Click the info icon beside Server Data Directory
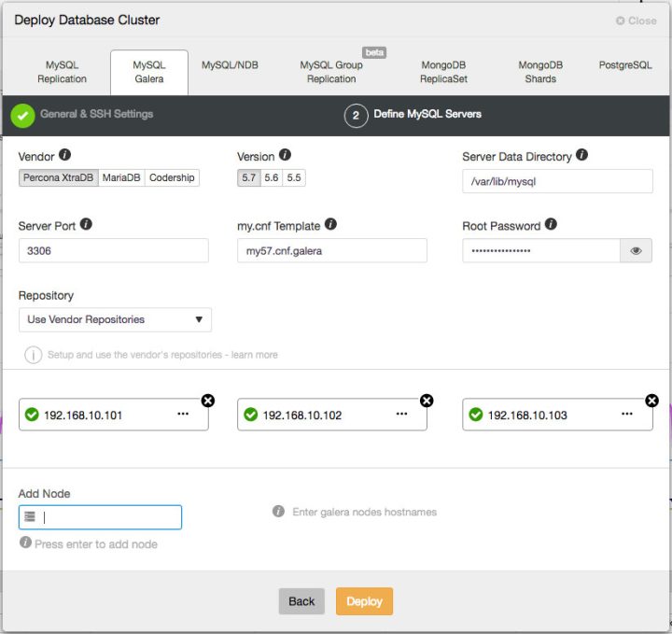The height and width of the screenshot is (634, 672). click(x=581, y=155)
